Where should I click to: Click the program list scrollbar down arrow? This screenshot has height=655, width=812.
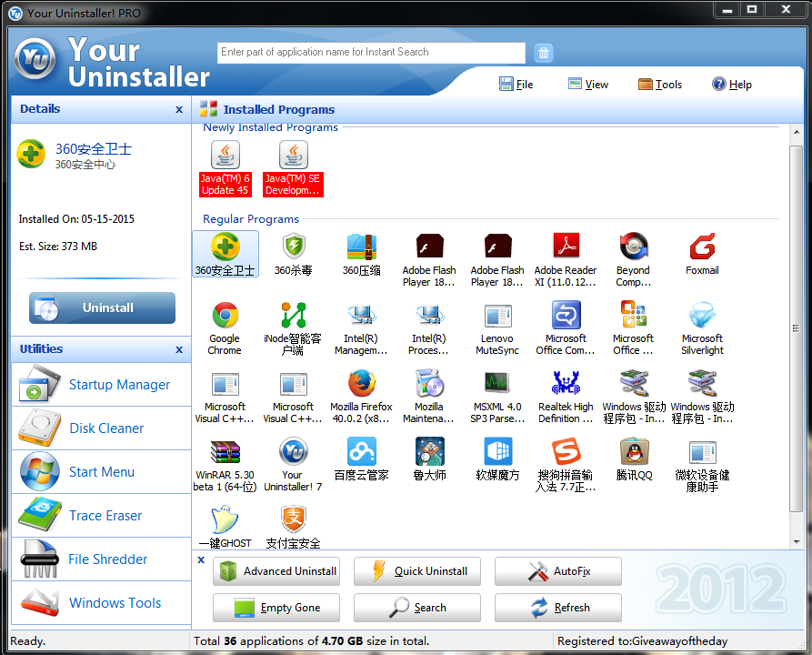[x=797, y=542]
